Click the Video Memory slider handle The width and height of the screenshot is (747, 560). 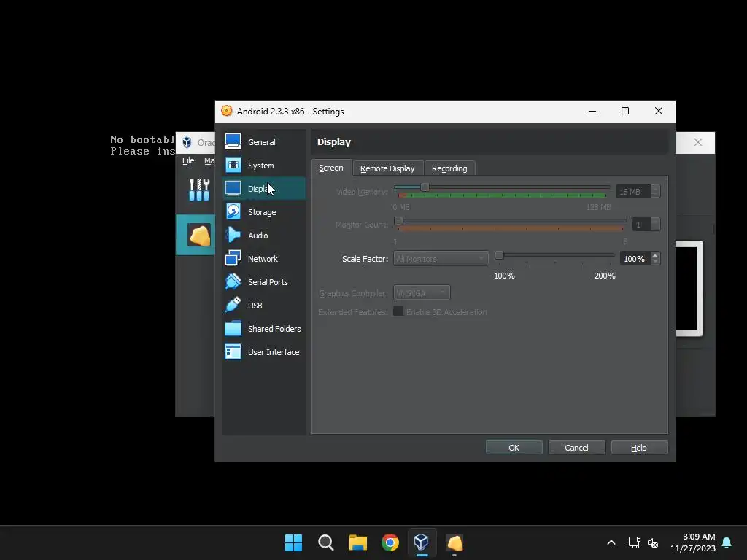425,187
